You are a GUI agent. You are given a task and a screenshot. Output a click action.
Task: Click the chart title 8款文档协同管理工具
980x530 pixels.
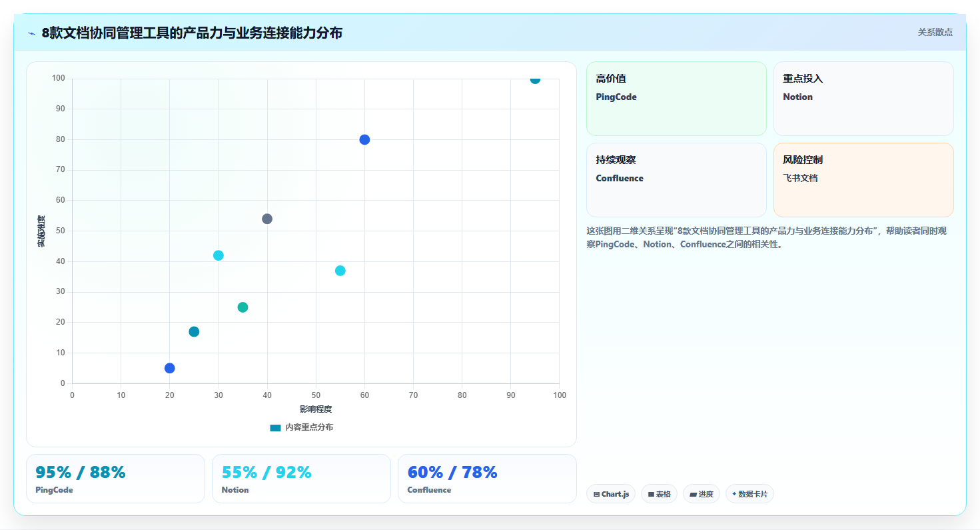[192, 33]
